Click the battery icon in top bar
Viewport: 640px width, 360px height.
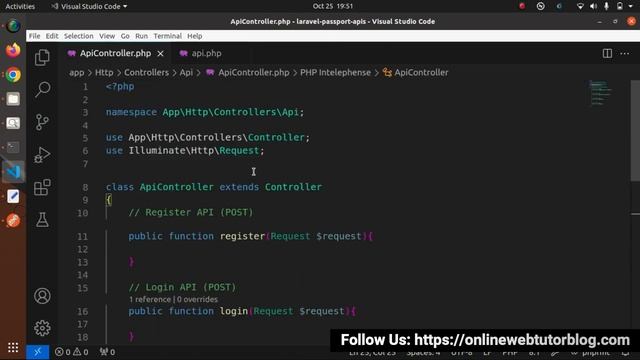[x=620, y=6]
